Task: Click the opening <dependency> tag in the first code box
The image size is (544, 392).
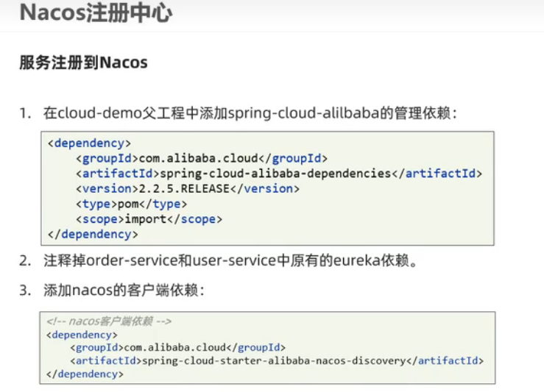Action: (90, 143)
